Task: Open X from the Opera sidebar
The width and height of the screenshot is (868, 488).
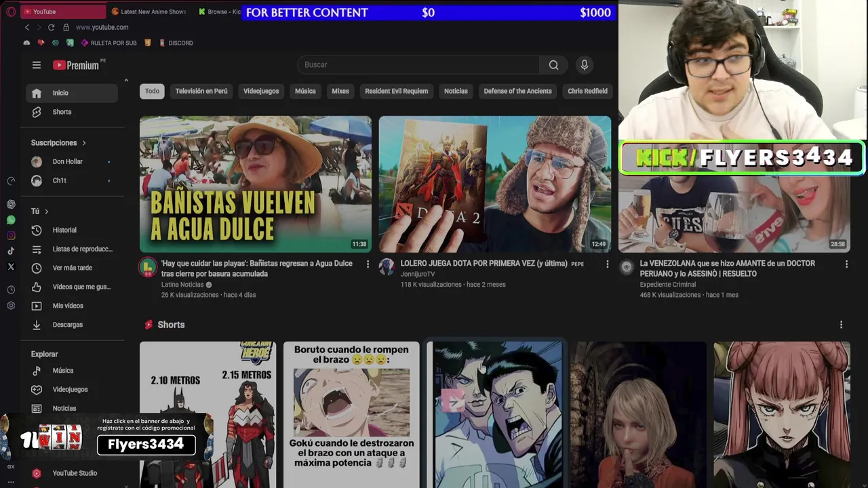Action: 11,266
